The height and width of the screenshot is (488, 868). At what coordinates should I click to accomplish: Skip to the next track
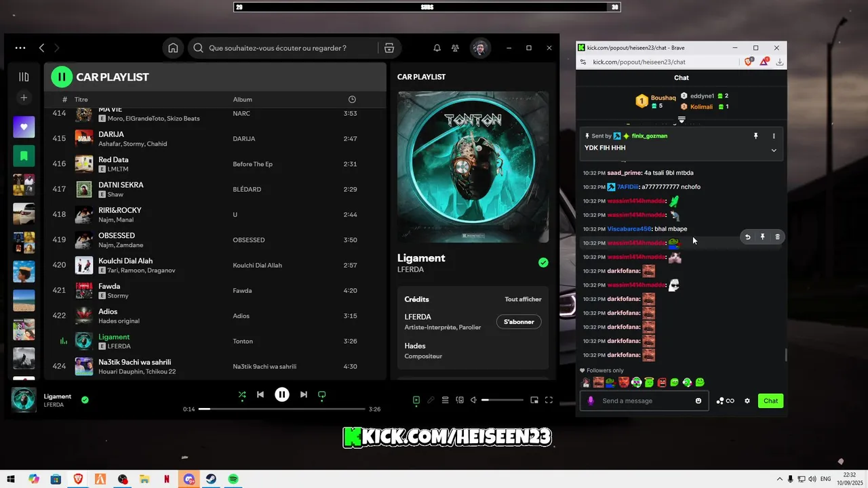304,394
